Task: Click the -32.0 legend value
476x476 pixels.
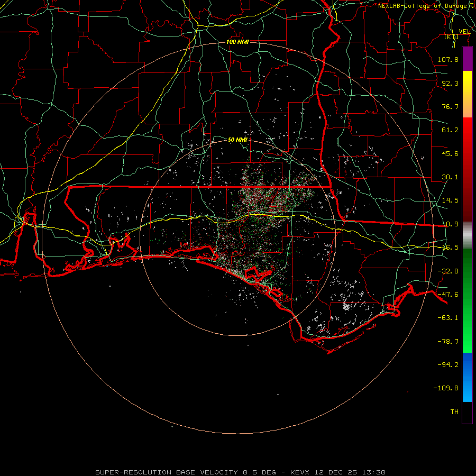Action: coord(448,271)
